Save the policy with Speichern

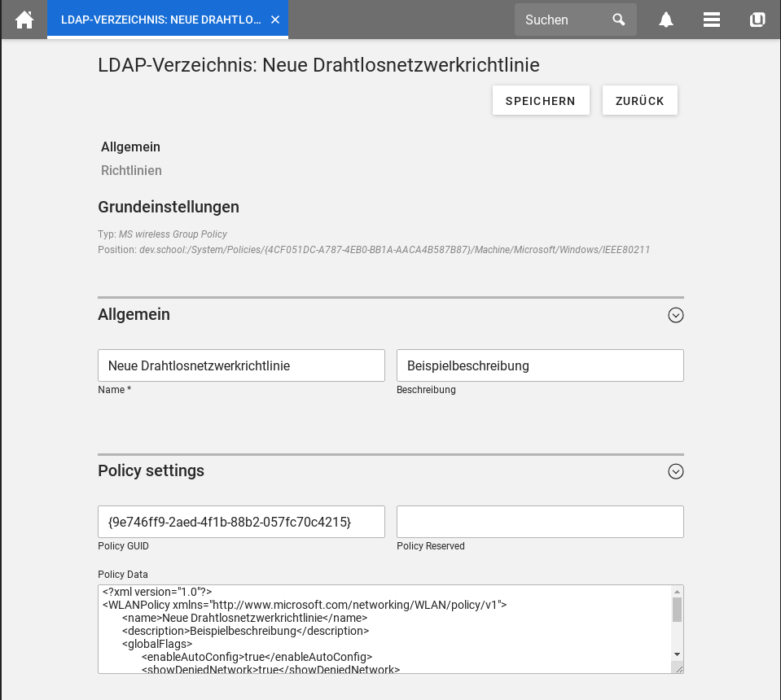[x=541, y=101]
